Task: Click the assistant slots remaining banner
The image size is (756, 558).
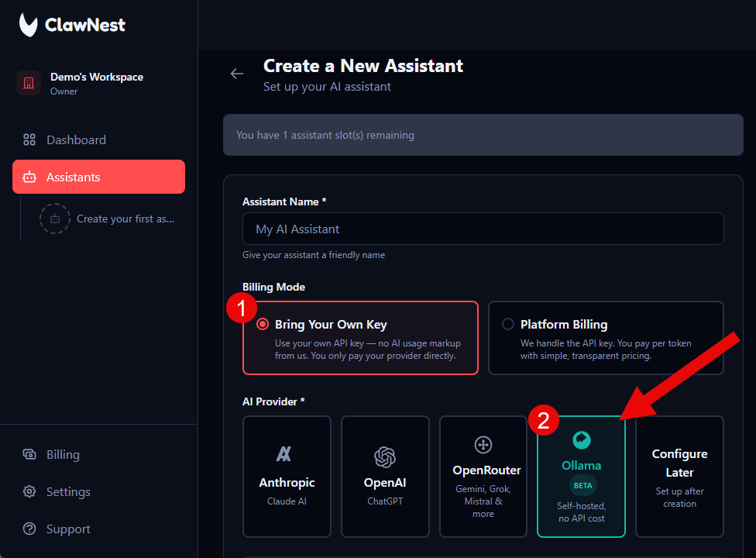Action: click(483, 134)
